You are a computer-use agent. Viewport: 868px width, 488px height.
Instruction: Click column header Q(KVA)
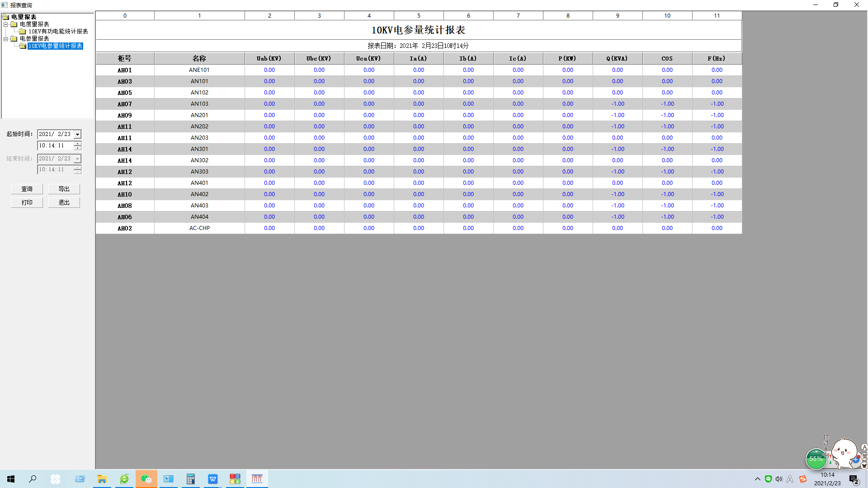(x=618, y=59)
